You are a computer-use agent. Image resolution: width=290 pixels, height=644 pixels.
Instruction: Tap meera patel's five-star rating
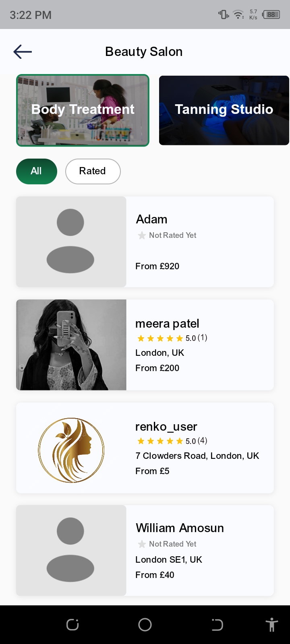[160, 339]
